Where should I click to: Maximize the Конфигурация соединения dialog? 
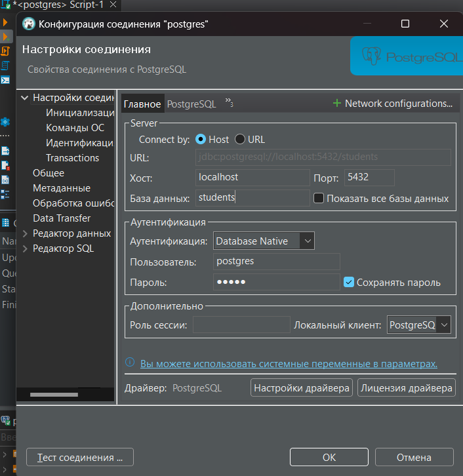(405, 24)
